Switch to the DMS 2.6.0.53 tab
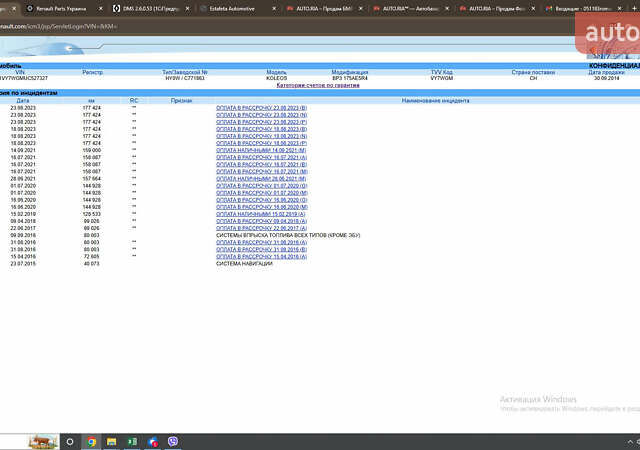640x450 pixels. 146,8
